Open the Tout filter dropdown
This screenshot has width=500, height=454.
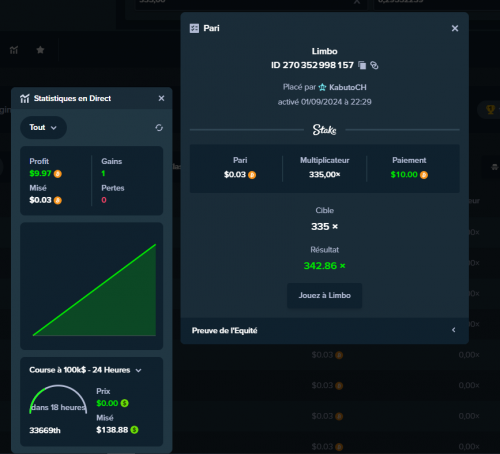coord(43,127)
